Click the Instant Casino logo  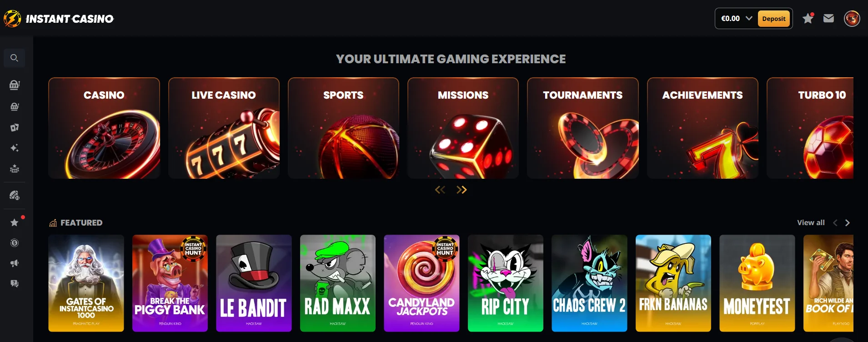pos(59,19)
